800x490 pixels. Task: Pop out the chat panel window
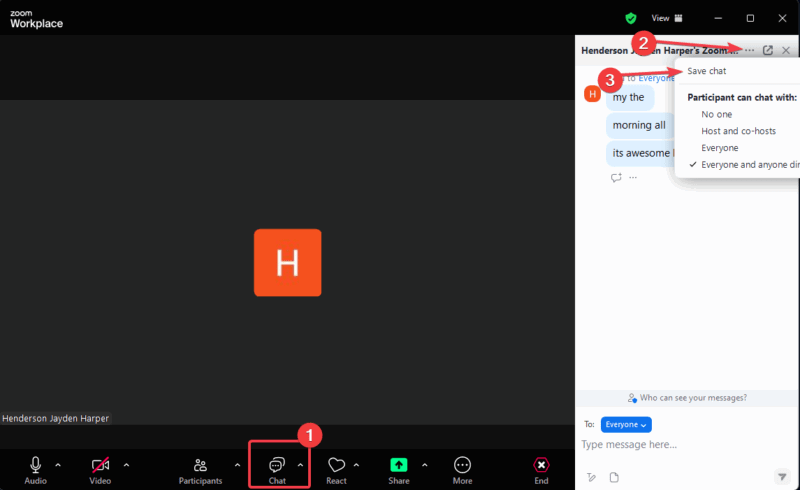[x=767, y=50]
